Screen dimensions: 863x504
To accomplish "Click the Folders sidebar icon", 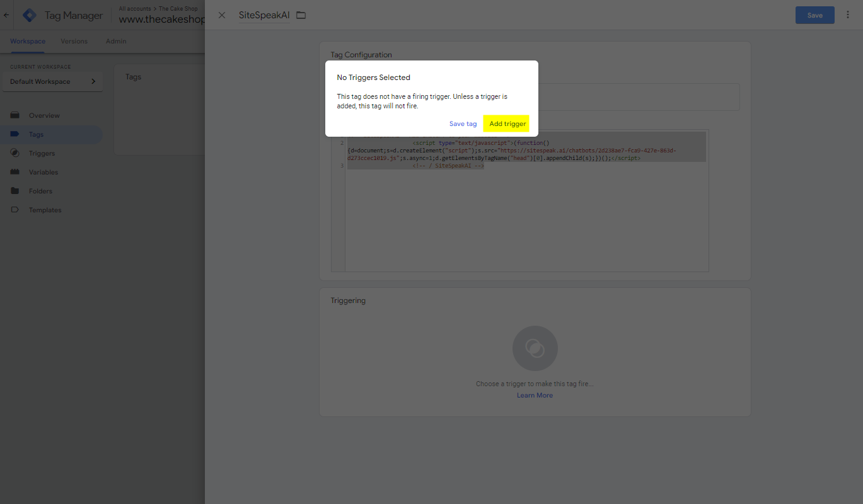I will [15, 191].
